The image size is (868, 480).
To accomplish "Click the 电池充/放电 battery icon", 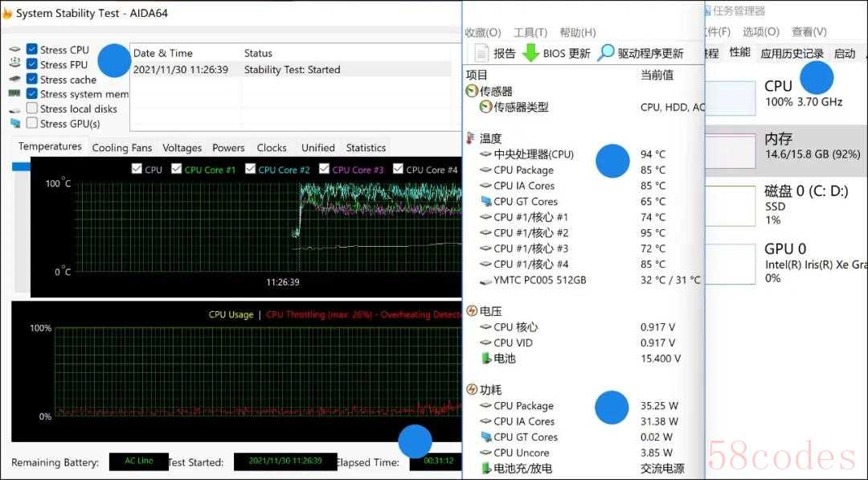I will pos(486,469).
